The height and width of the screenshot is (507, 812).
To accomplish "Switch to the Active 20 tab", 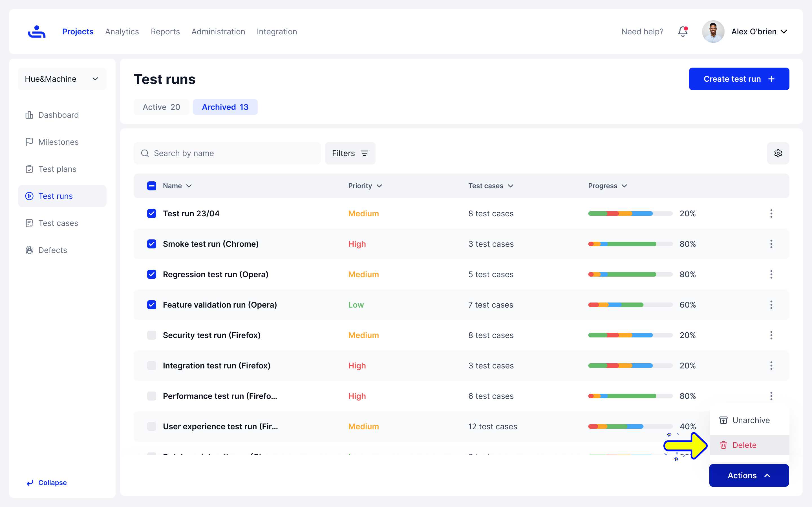I will pyautogui.click(x=161, y=107).
